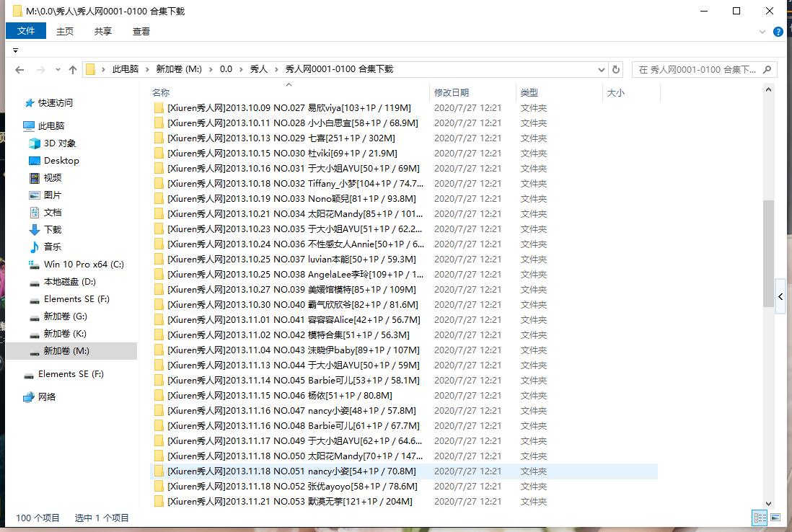Image resolution: width=792 pixels, height=532 pixels.
Task: Open the 查看 ribbon tab
Action: tap(141, 31)
